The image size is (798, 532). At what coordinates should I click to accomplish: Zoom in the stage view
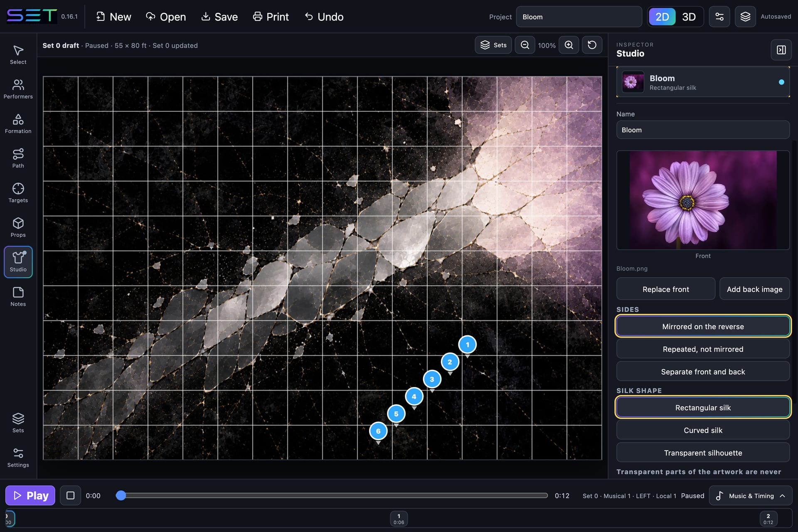[569, 45]
